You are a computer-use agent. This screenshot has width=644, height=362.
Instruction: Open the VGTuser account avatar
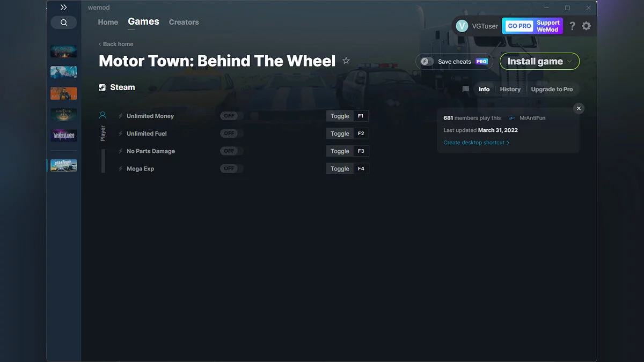pos(462,25)
